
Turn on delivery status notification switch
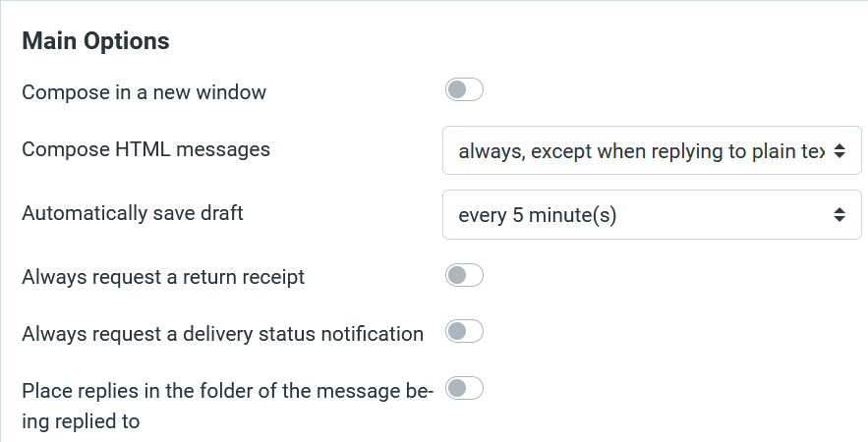464,332
